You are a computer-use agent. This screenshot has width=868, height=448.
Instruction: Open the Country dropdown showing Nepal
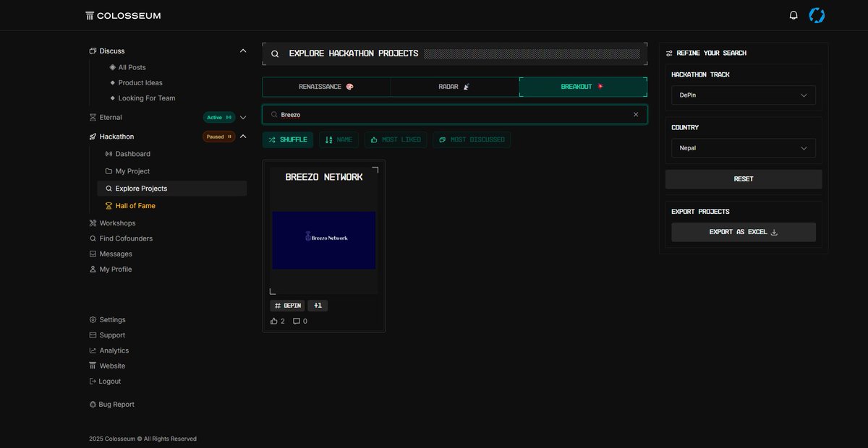743,148
